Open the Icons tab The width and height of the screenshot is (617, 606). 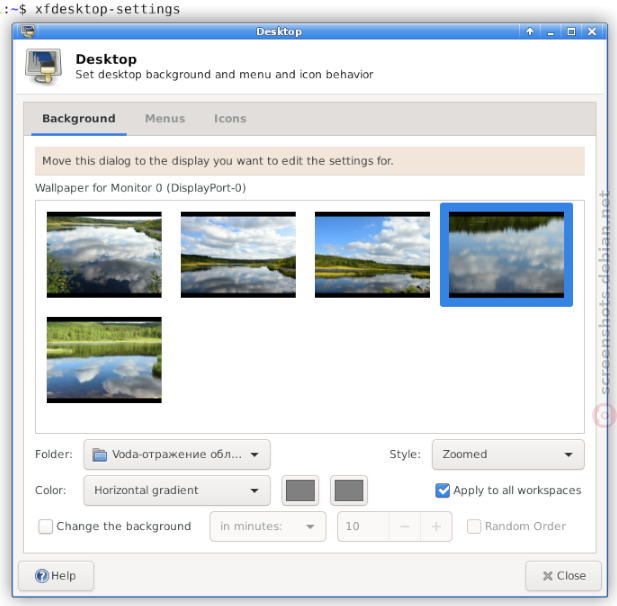230,118
